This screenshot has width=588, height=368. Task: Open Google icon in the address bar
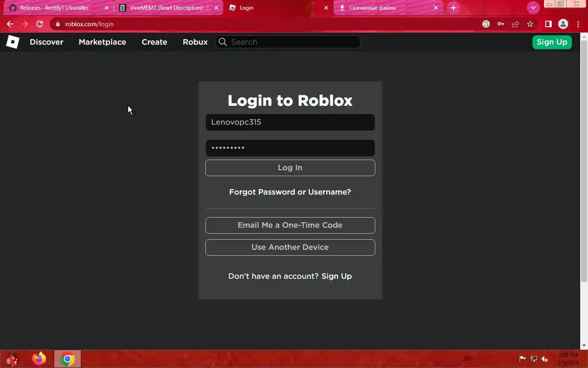pyautogui.click(x=486, y=24)
